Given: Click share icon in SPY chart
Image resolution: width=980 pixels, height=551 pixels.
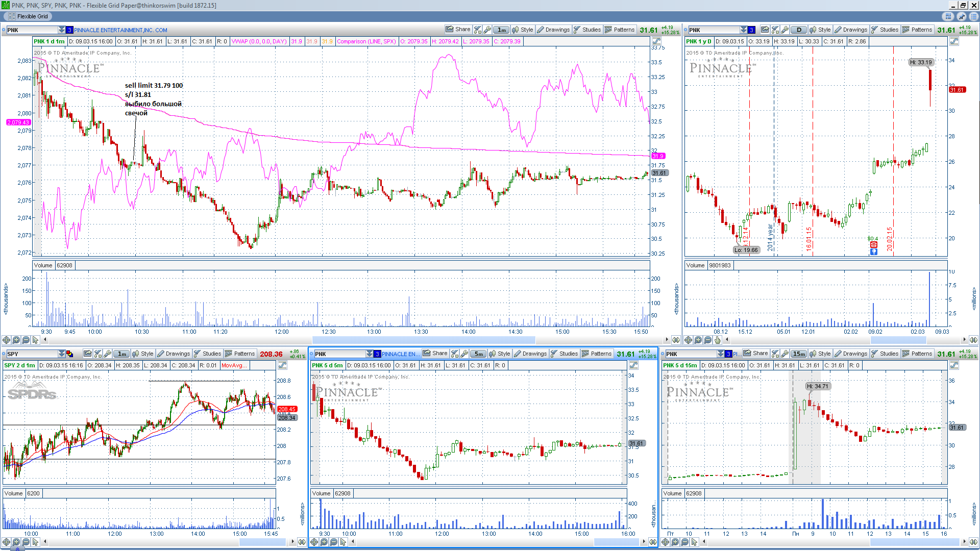Looking at the screenshot, I should pos(88,354).
